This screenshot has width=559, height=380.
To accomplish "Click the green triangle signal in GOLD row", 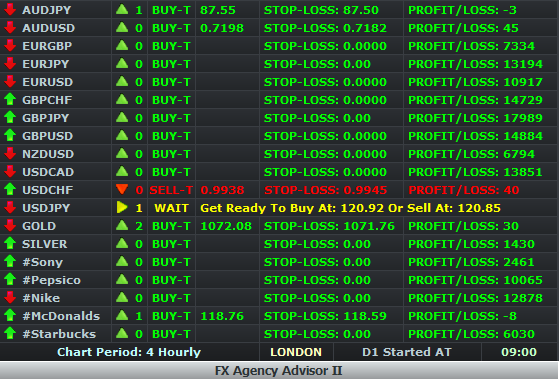I will point(122,225).
